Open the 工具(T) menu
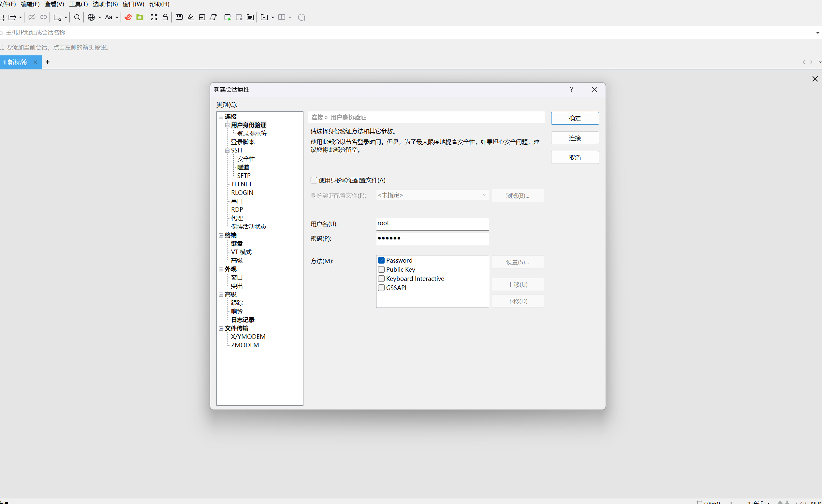Screen dimensions: 822x504 78,4
